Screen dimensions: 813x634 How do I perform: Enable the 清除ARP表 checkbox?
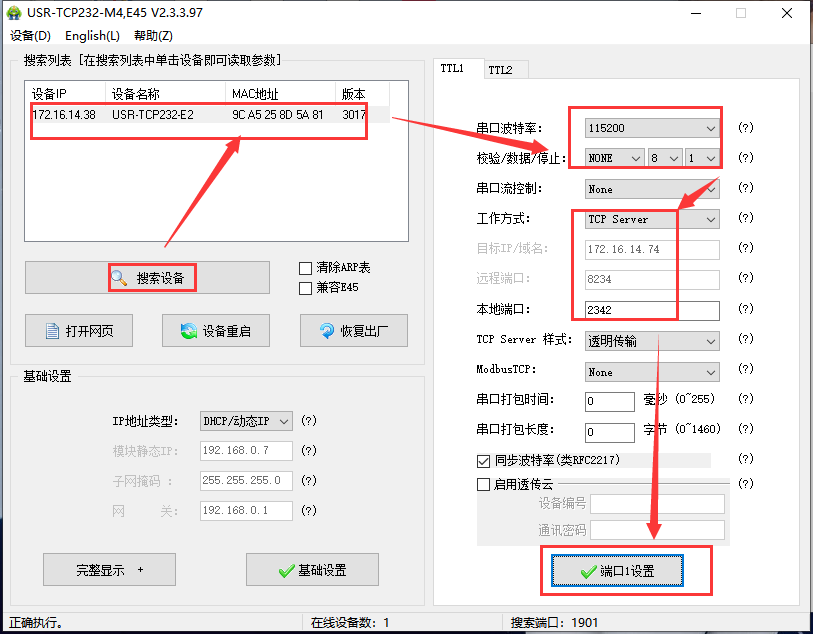click(x=306, y=268)
